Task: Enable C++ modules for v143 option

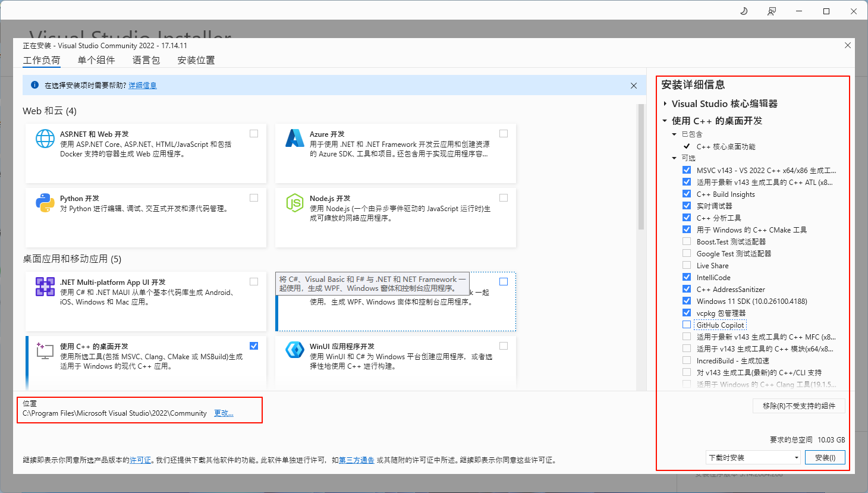Action: tap(687, 348)
